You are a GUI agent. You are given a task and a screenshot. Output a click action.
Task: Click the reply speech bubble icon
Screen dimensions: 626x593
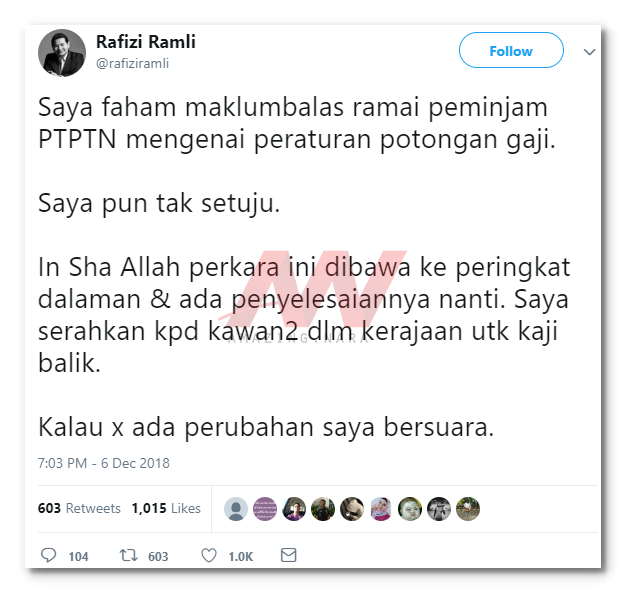click(49, 555)
